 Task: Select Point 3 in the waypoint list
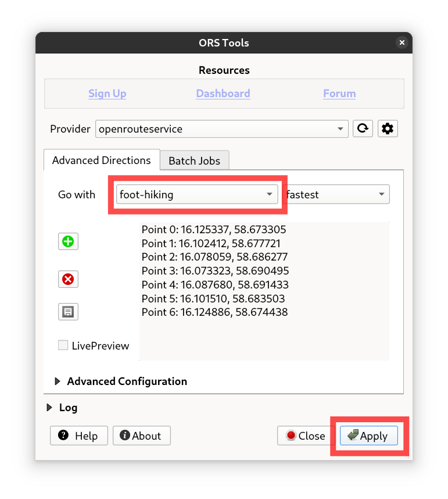click(215, 271)
